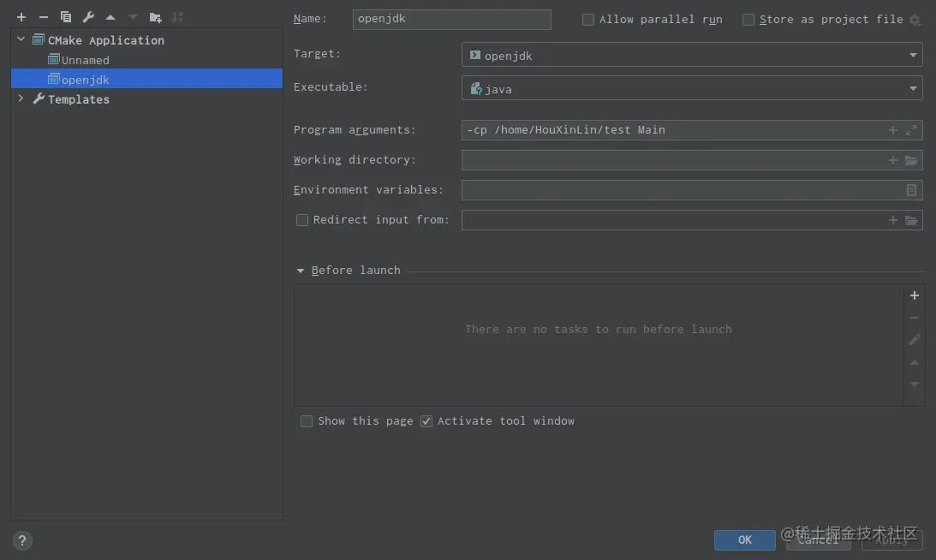The image size is (936, 560).
Task: Create a new folder for configurations
Action: pos(155,17)
